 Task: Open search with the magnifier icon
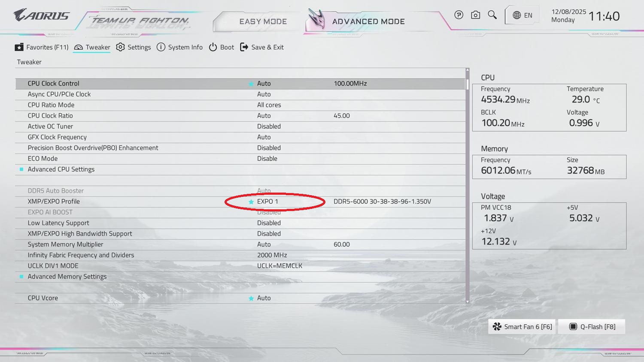click(x=492, y=15)
